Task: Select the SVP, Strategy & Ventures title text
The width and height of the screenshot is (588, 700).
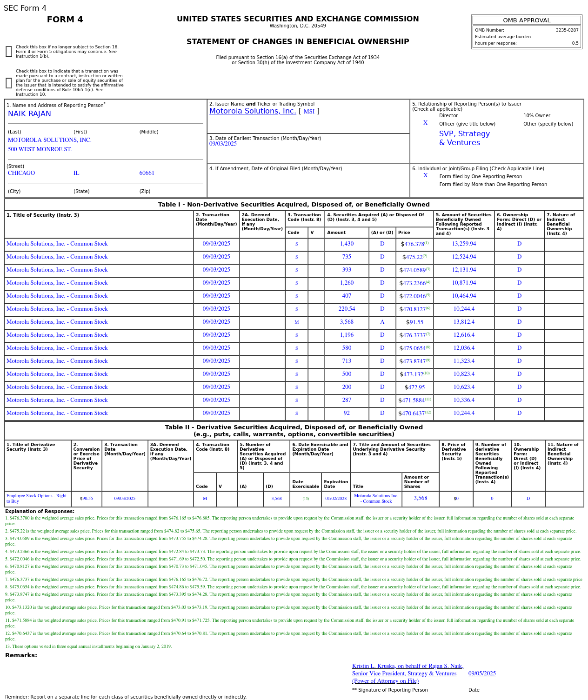Action: pyautogui.click(x=464, y=138)
